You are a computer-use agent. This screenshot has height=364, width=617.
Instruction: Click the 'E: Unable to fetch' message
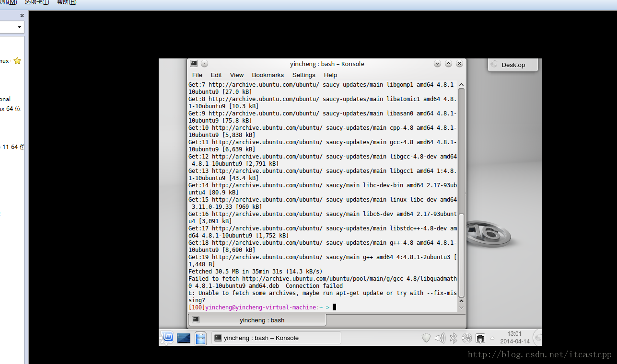click(x=323, y=296)
